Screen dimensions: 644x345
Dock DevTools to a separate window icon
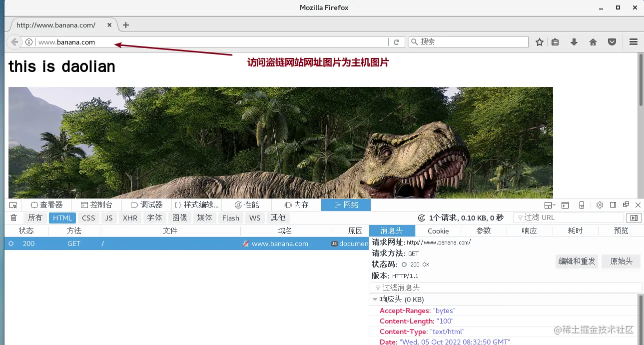pos(626,204)
